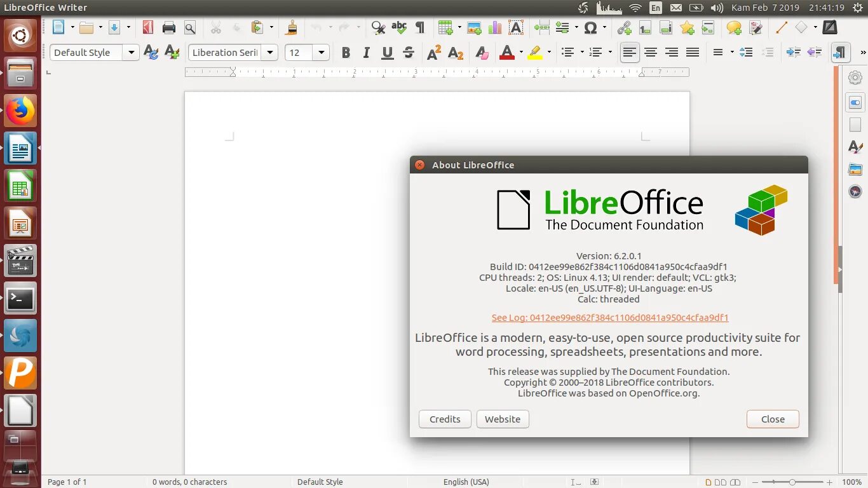This screenshot has width=868, height=488.
Task: Expand the Insert Table dropdown arrow
Action: (459, 27)
